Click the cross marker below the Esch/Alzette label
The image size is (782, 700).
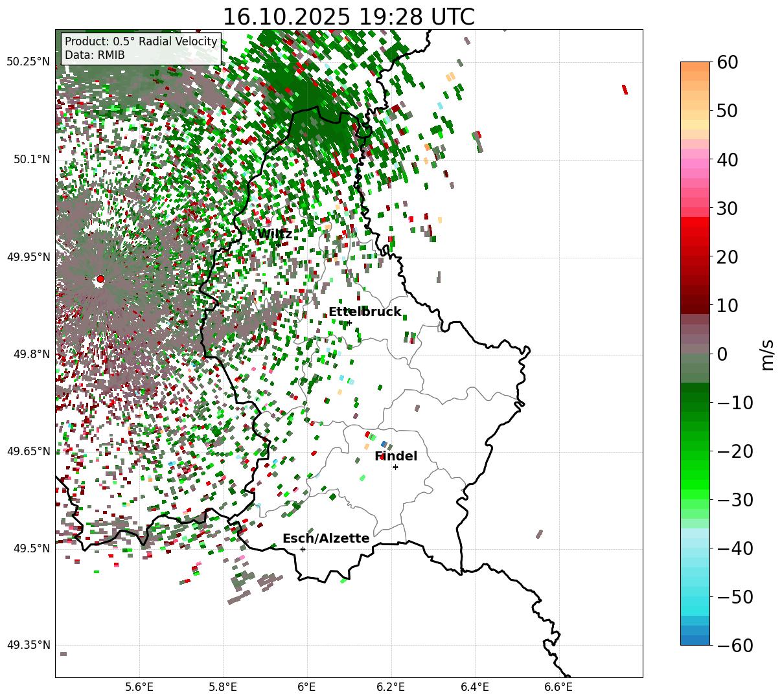coord(303,549)
